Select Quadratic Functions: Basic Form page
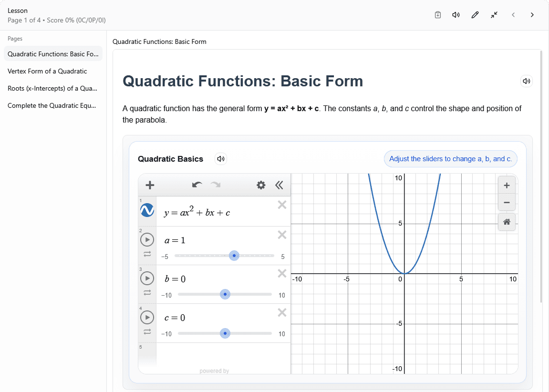549x392 pixels. [53, 54]
